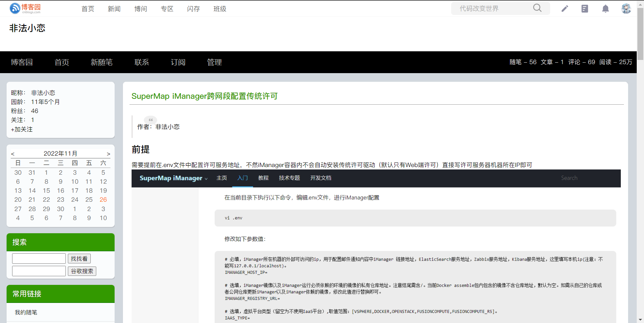This screenshot has height=323, width=644.
Task: Select the 新闻 top menu item
Action: coord(114,9)
